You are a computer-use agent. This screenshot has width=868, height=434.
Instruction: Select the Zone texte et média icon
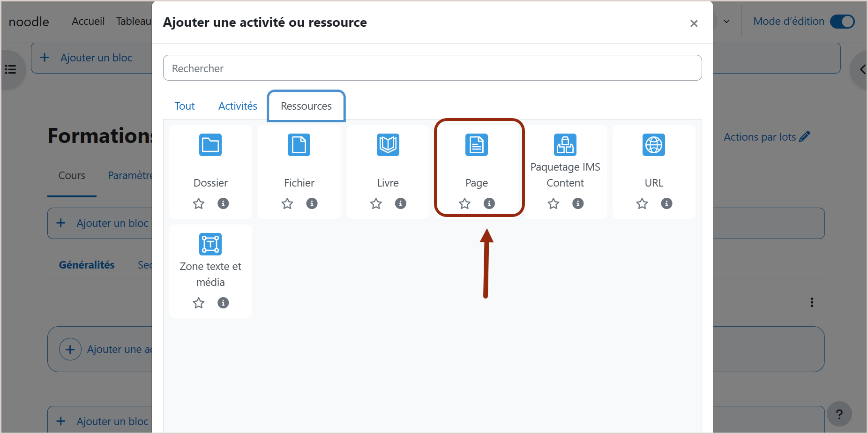(x=210, y=244)
